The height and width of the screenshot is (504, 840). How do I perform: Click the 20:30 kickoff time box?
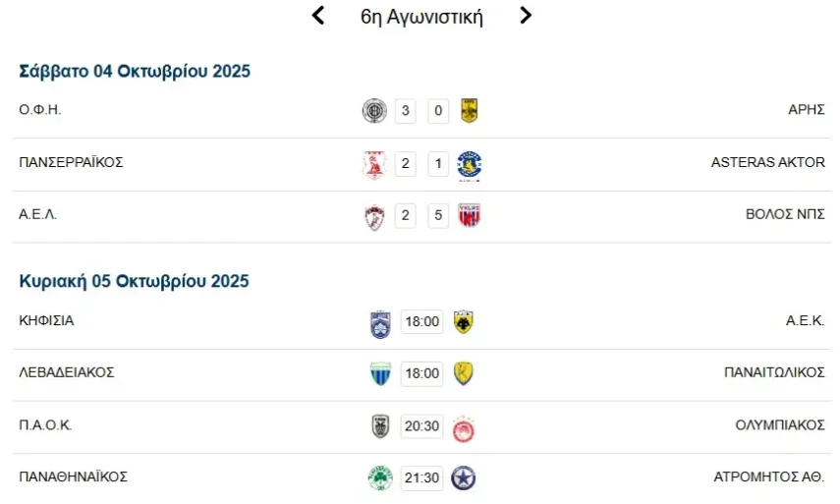(x=421, y=426)
